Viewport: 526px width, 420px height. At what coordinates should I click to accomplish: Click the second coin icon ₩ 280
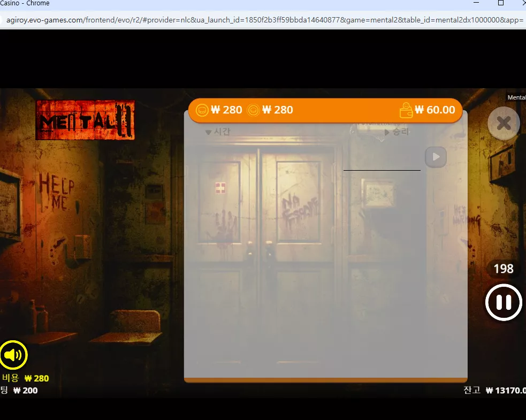pos(253,110)
